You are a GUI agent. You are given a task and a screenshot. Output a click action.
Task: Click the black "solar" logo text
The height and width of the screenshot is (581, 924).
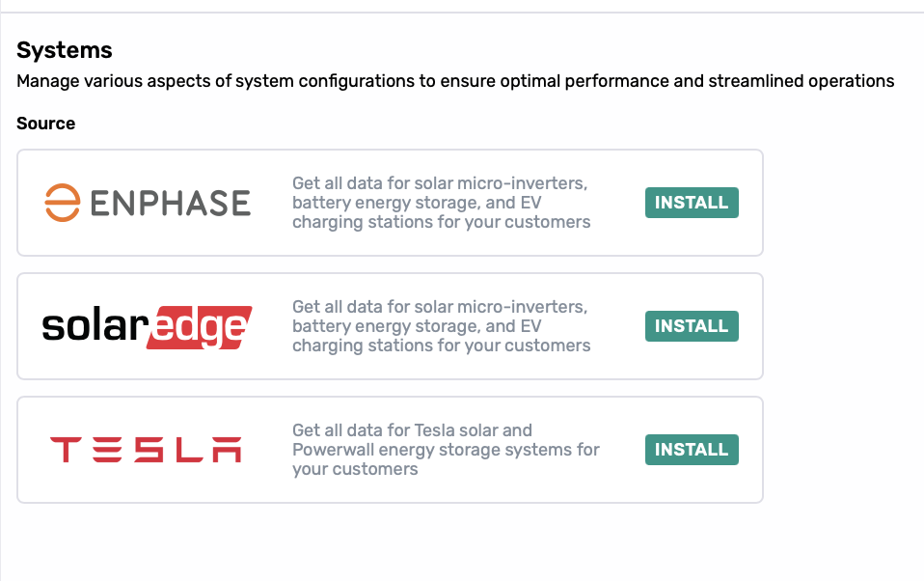click(x=95, y=325)
